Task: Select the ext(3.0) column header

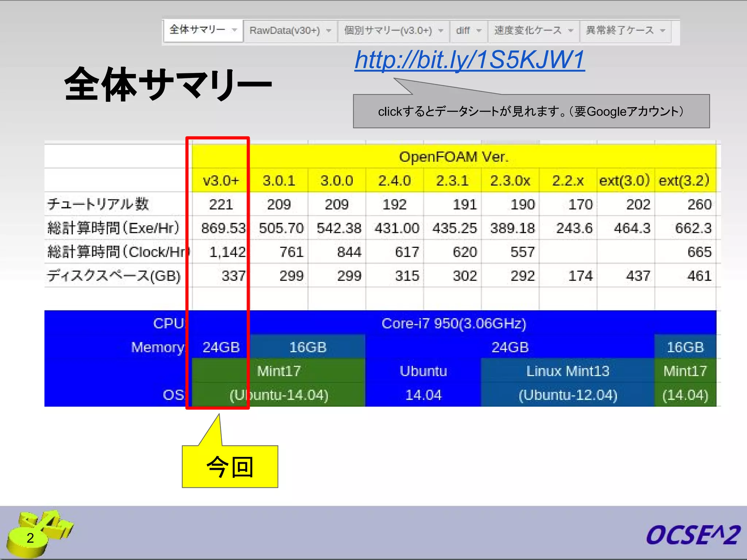Action: pos(626,180)
